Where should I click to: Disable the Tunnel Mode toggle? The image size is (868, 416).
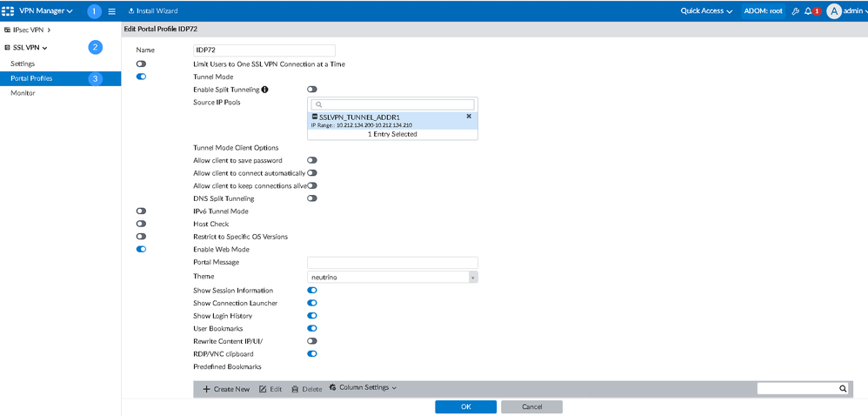pyautogui.click(x=141, y=77)
